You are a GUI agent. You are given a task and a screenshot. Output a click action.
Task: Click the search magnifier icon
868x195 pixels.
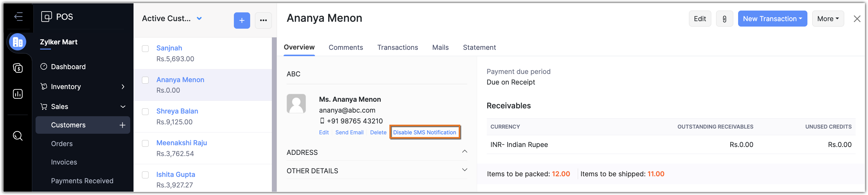click(x=18, y=136)
